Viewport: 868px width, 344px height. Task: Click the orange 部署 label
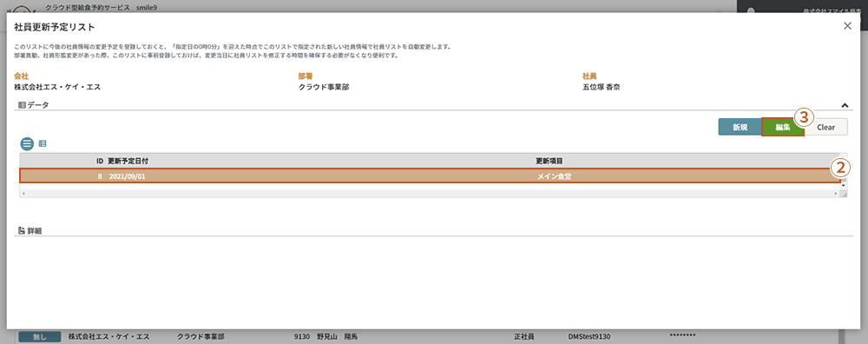pyautogui.click(x=306, y=76)
